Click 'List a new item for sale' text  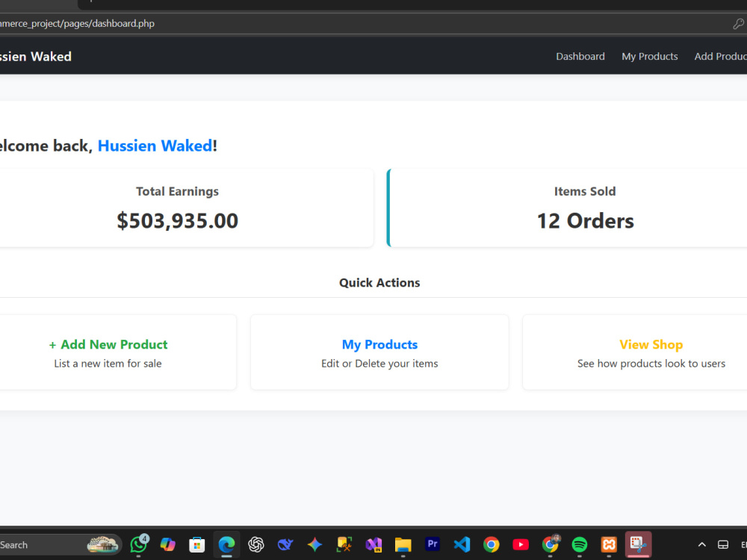coord(108,364)
